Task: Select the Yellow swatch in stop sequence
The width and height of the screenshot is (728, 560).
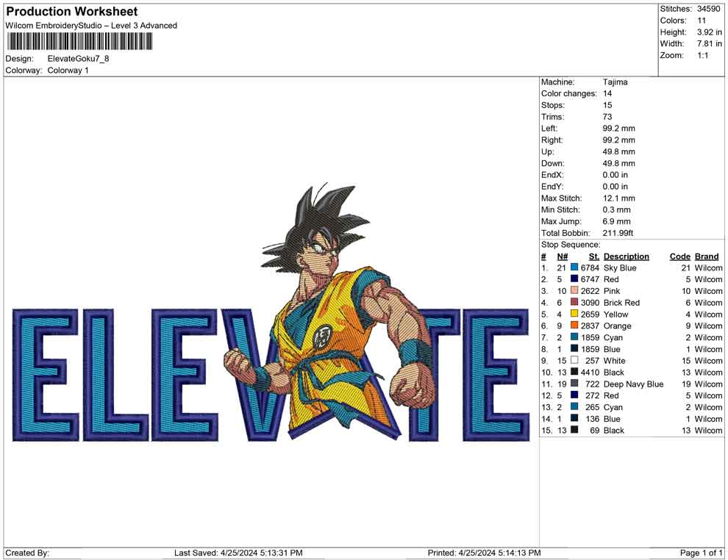Action: (x=574, y=314)
